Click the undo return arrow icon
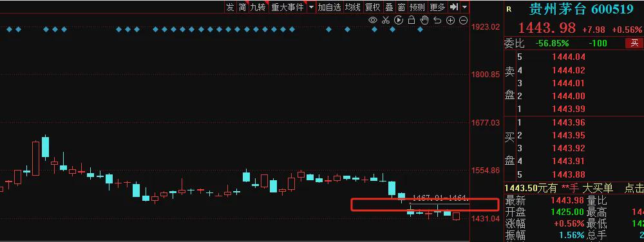 coord(438,20)
